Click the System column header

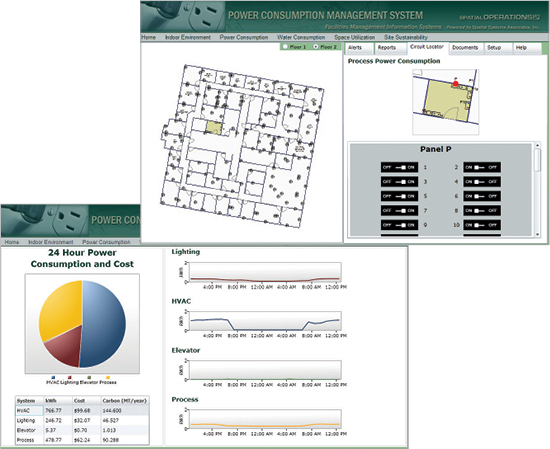[x=29, y=401]
